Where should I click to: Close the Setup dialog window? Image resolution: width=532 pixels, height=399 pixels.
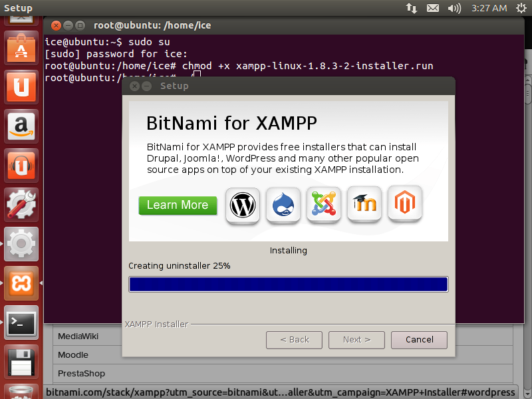[x=135, y=86]
